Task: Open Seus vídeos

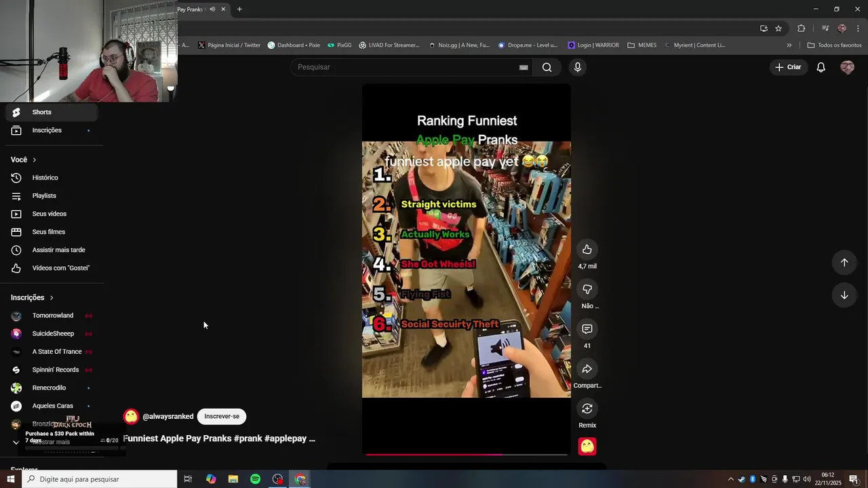Action: click(x=52, y=214)
